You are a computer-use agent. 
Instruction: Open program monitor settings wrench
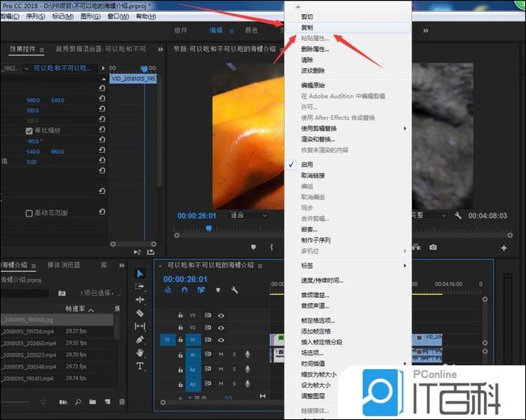point(458,216)
